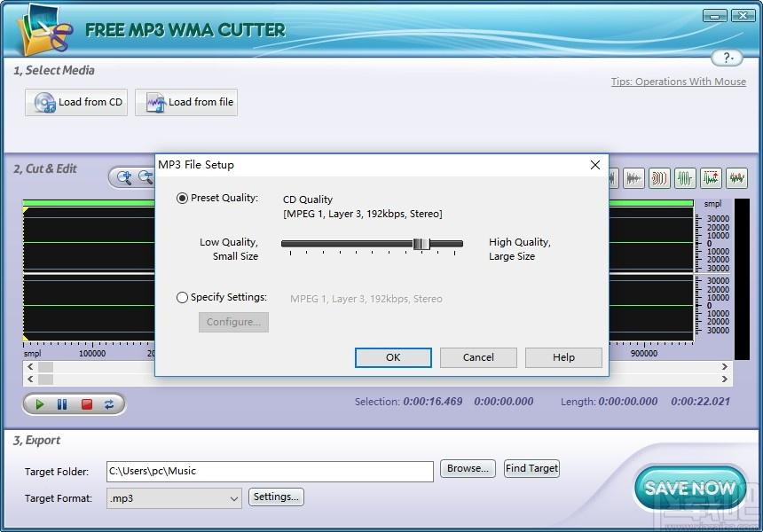
Task: Open Help in MP3 File Setup dialog
Action: pyautogui.click(x=563, y=357)
